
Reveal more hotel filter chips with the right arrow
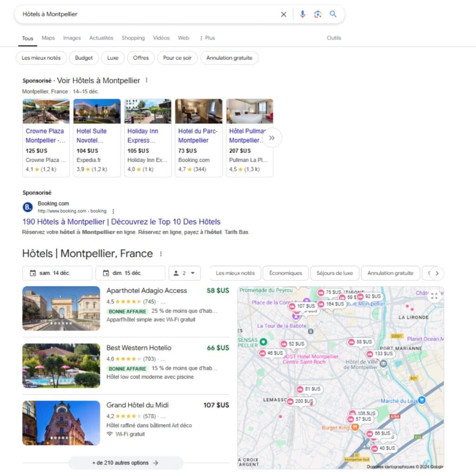pyautogui.click(x=436, y=273)
